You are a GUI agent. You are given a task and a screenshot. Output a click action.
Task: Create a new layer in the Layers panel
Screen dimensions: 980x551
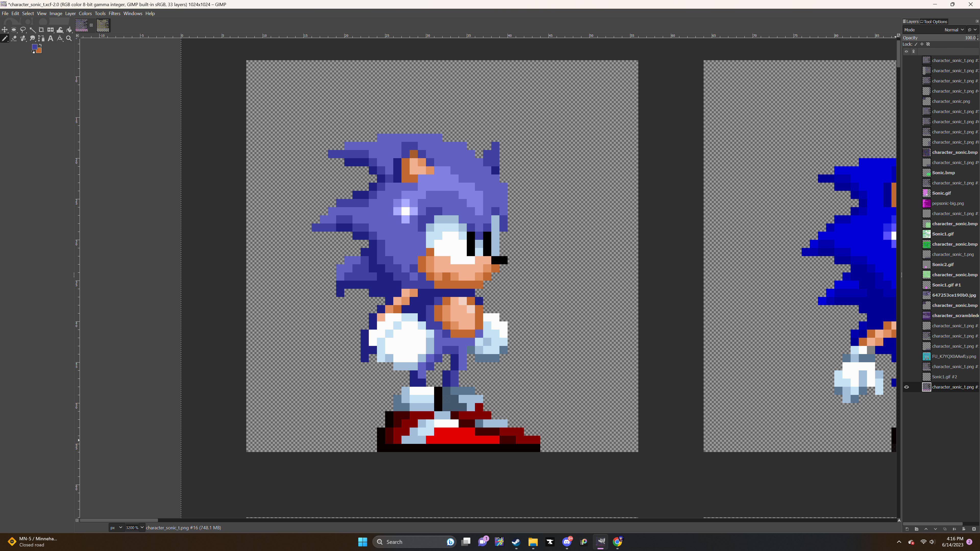click(907, 529)
